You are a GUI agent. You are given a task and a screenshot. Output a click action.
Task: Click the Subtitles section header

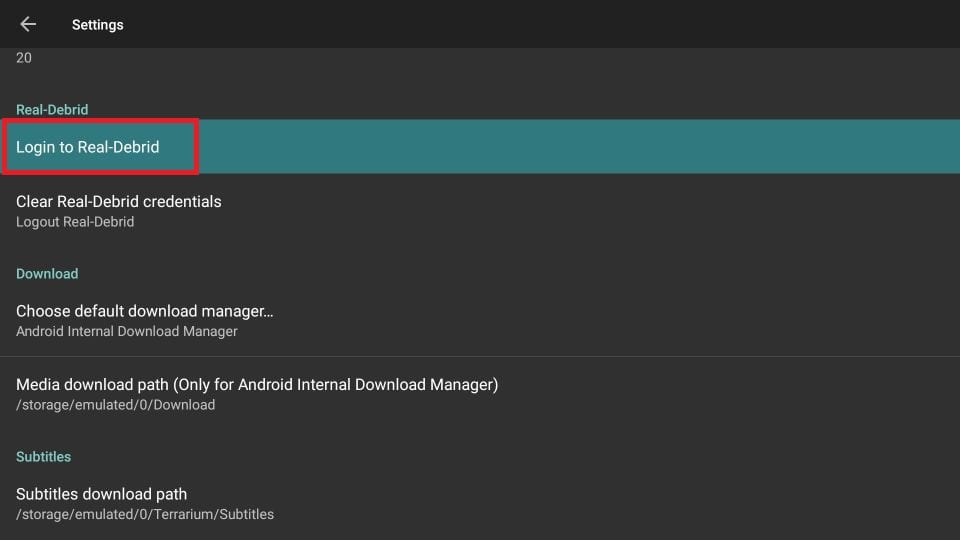point(43,457)
